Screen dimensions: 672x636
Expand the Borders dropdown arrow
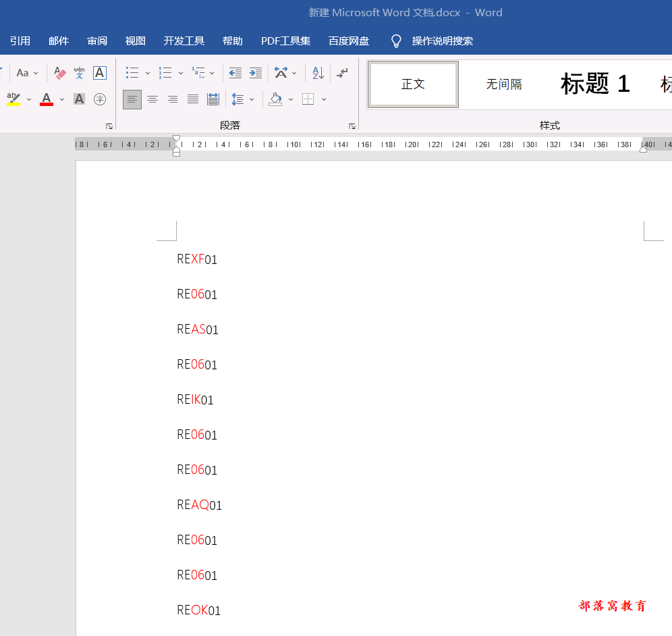click(x=324, y=99)
